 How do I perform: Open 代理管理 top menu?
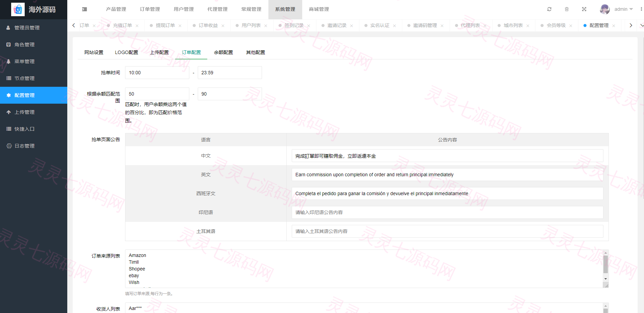pos(217,9)
